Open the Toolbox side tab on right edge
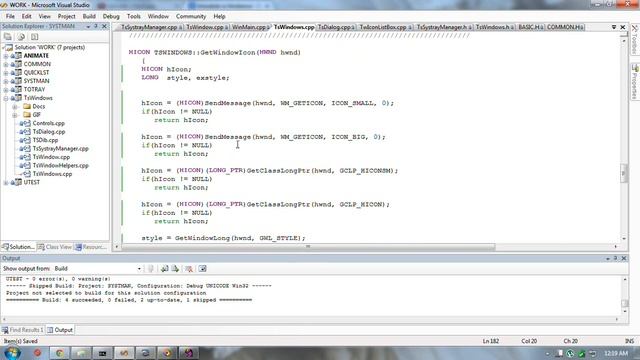Viewport: 640px width, 360px height. [635, 39]
